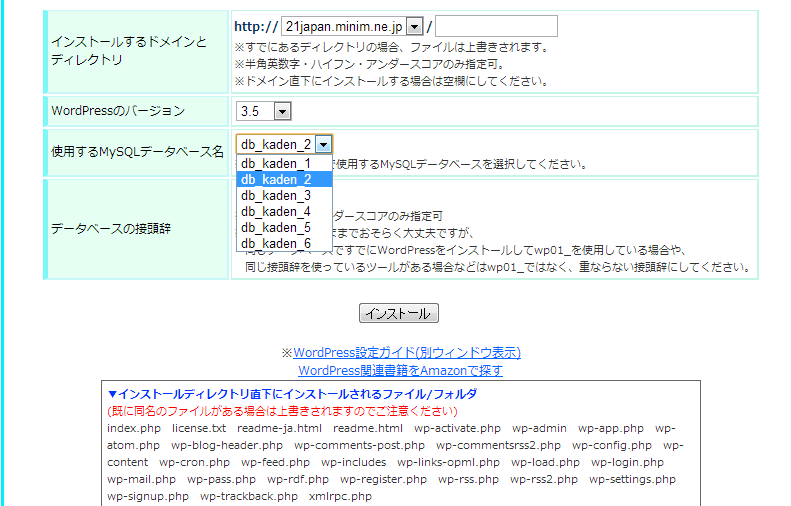Screen dimensions: 791x506
Task: Pick db_kaden_5 from the database options
Action: (284, 228)
